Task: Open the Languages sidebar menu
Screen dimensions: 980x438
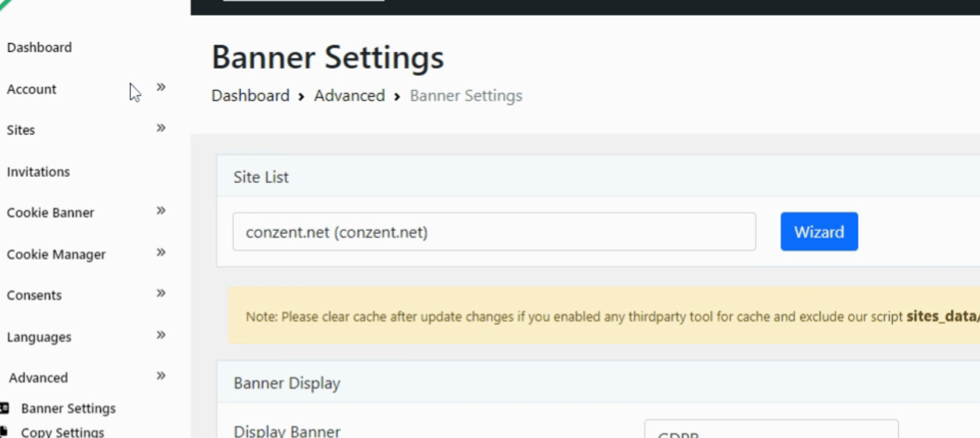Action: point(39,337)
